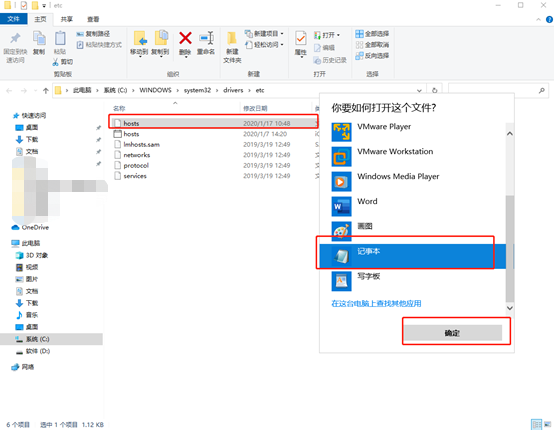The height and width of the screenshot is (430, 554).
Task: Open the blue Help icon
Action: coord(549,19)
